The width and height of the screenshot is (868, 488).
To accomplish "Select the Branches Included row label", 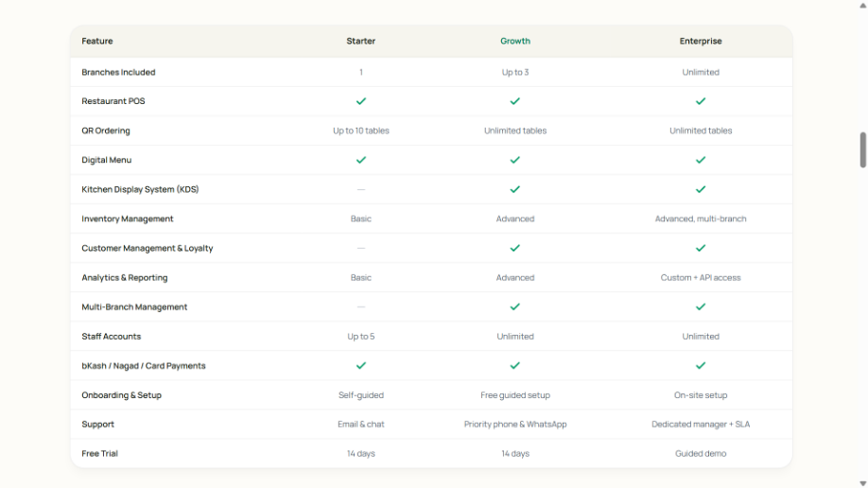I will [x=118, y=72].
